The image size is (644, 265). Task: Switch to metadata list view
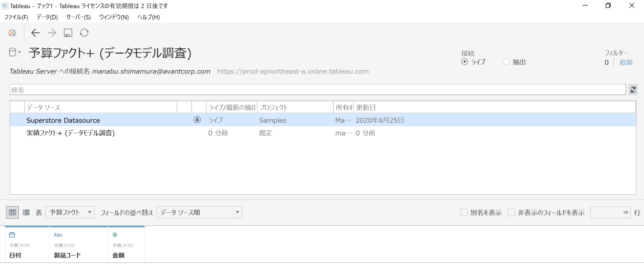click(x=26, y=212)
